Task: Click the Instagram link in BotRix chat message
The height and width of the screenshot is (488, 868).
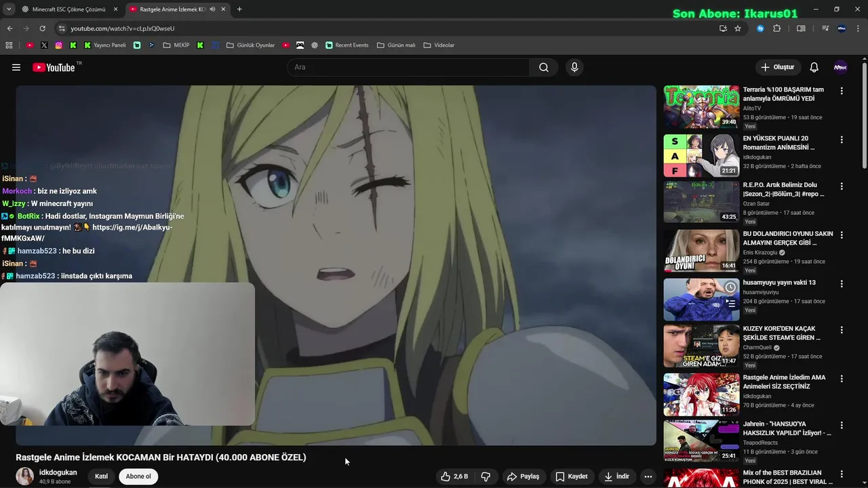Action: pos(87,232)
